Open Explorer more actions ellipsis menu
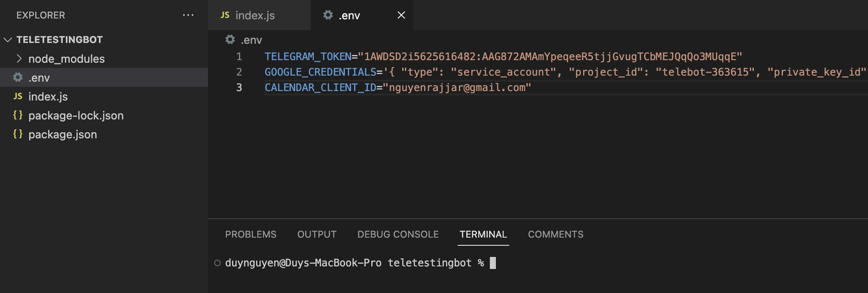868x293 pixels. pyautogui.click(x=188, y=15)
